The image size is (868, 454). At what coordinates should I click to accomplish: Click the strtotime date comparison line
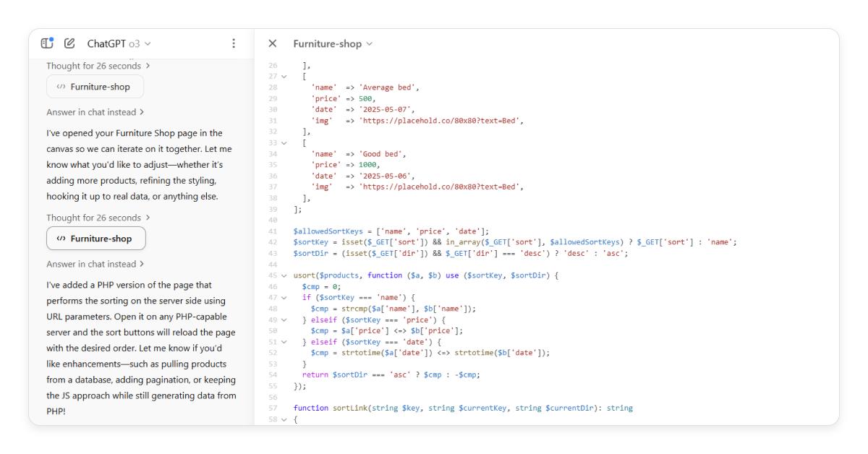coord(430,353)
